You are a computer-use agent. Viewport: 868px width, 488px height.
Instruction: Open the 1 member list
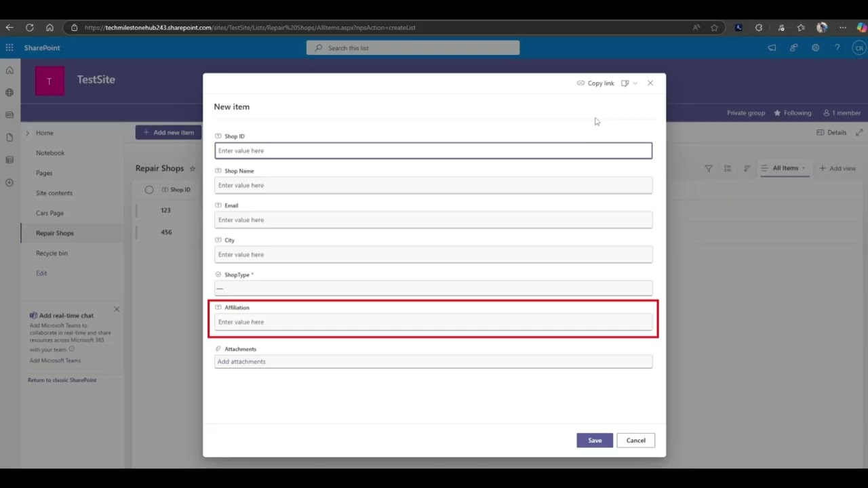[x=842, y=113]
